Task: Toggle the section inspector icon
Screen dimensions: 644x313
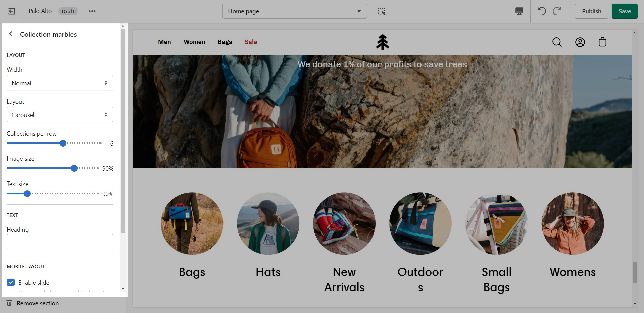Action: point(382,11)
